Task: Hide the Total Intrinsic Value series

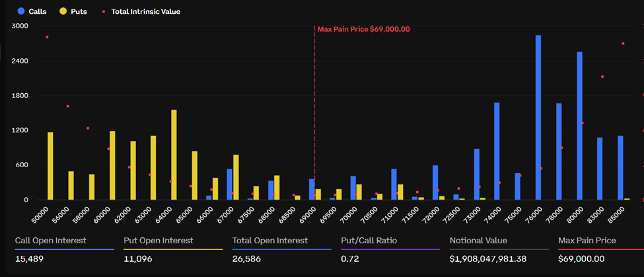Action: (145, 11)
